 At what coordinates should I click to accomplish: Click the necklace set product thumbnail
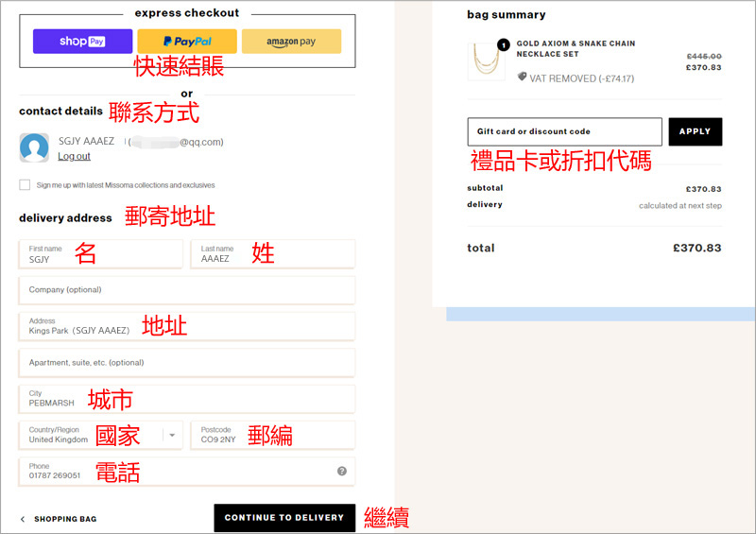pyautogui.click(x=486, y=61)
